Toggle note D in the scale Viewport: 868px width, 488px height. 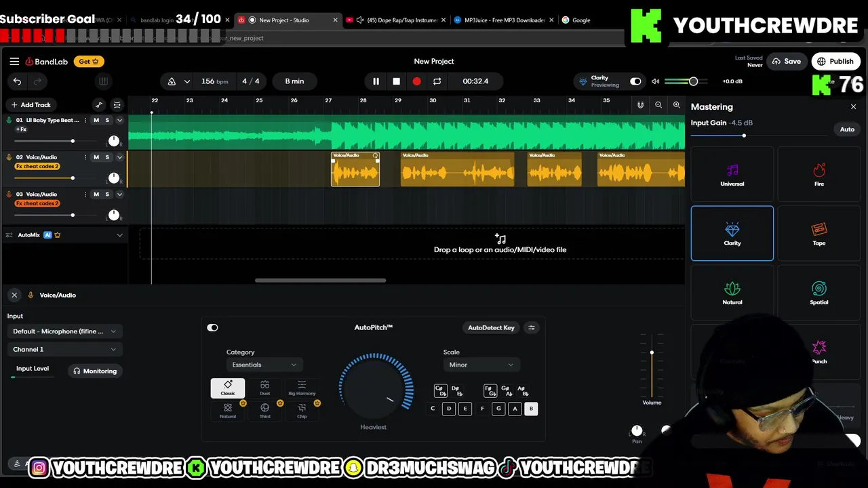[449, 409]
